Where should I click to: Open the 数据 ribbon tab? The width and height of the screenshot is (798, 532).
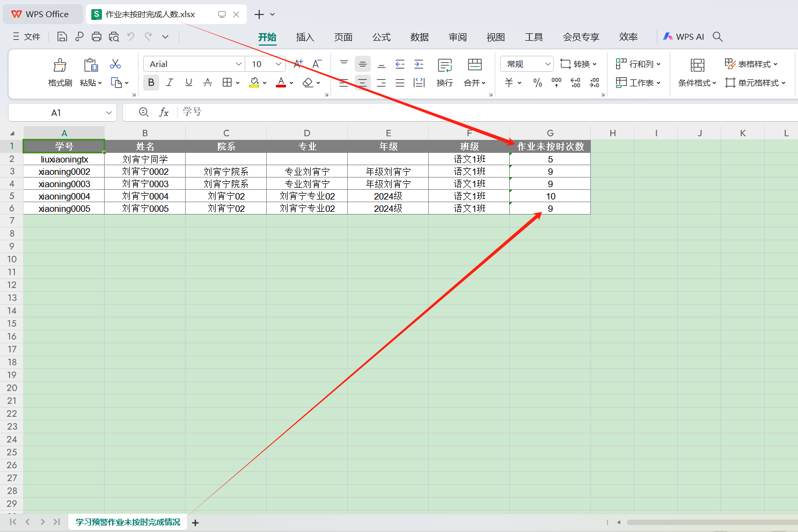(x=419, y=37)
